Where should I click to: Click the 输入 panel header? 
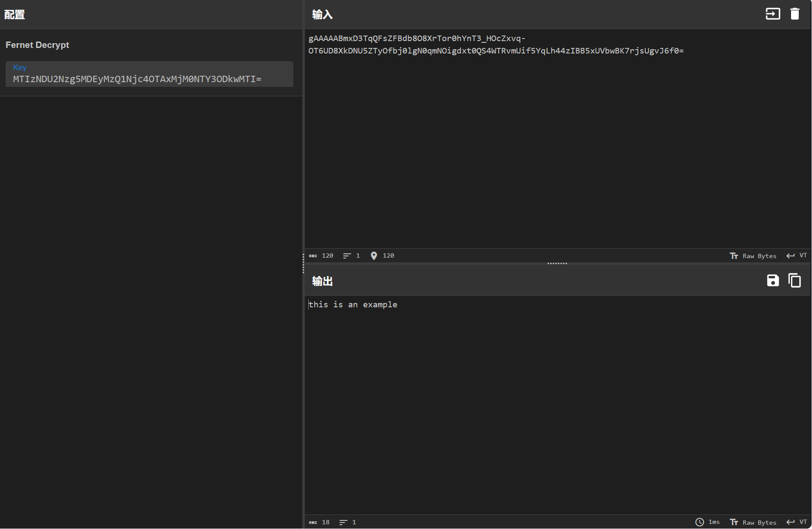(322, 15)
